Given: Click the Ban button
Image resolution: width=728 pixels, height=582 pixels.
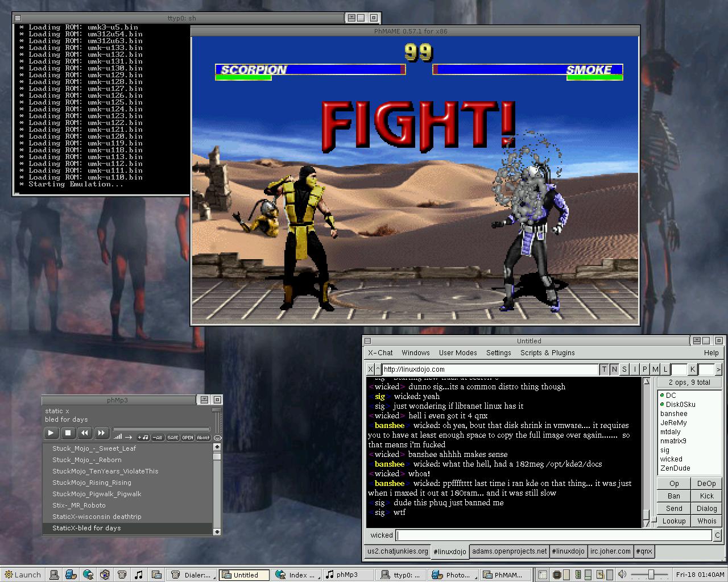Looking at the screenshot, I should (674, 496).
